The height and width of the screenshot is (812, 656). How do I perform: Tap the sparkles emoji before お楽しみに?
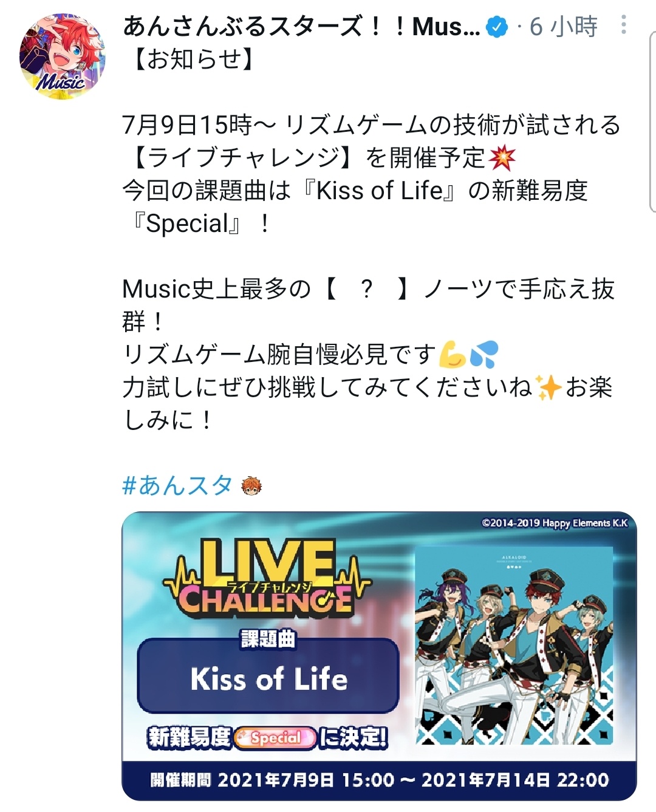tap(548, 387)
